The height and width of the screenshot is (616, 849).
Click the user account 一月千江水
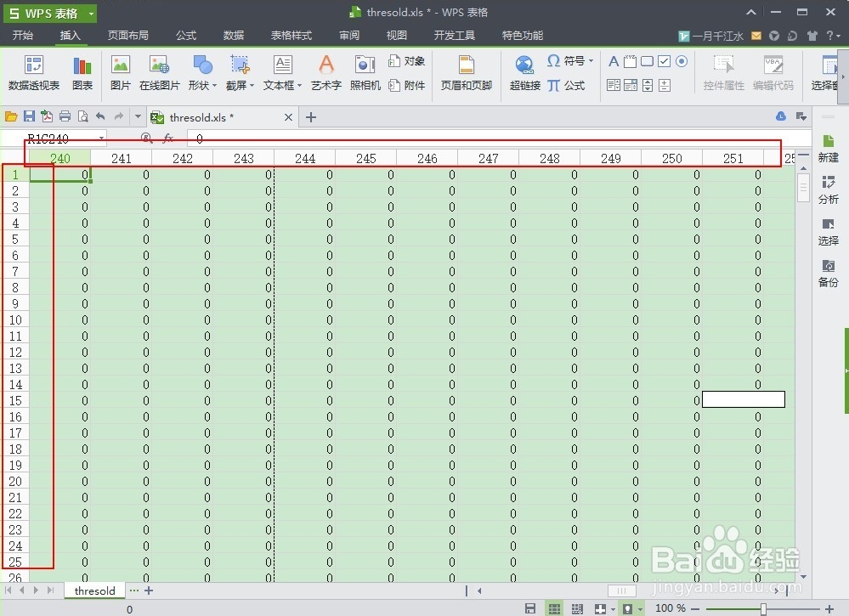click(x=711, y=37)
